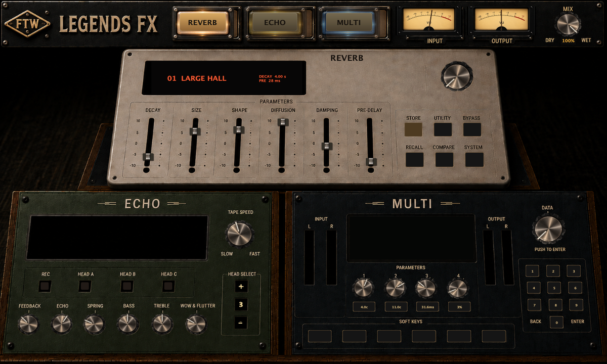Screen dimensions: 607x364
Task: Click the DECAY slider handle
Action: click(x=148, y=157)
